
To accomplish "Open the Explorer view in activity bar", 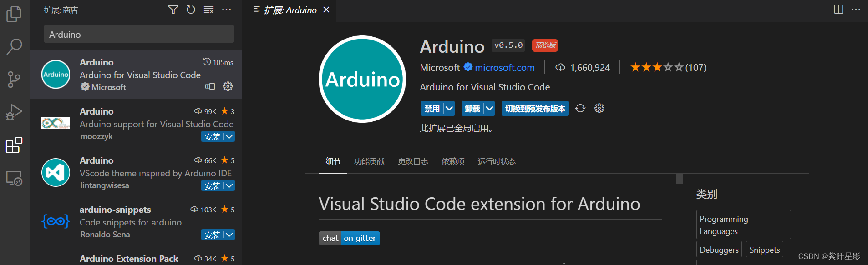I will point(14,14).
